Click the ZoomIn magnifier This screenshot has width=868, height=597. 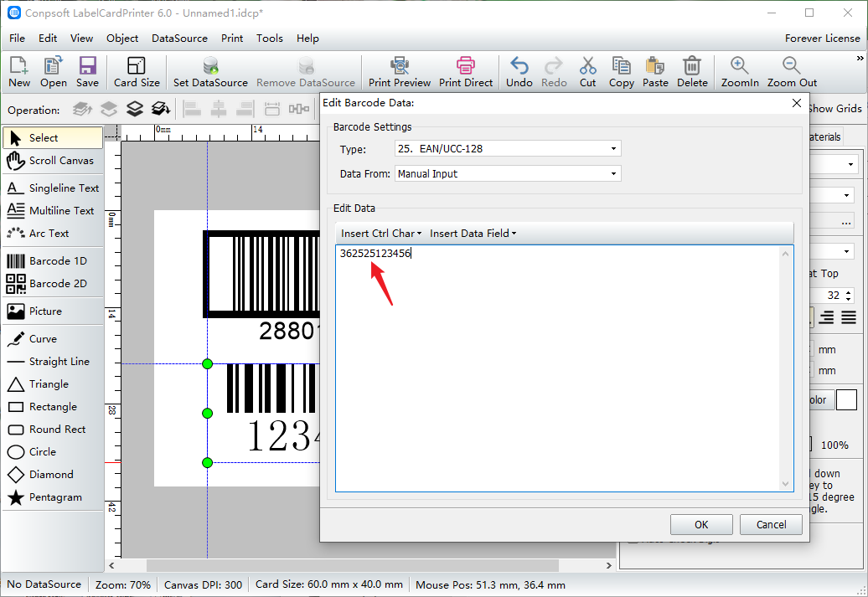point(740,72)
